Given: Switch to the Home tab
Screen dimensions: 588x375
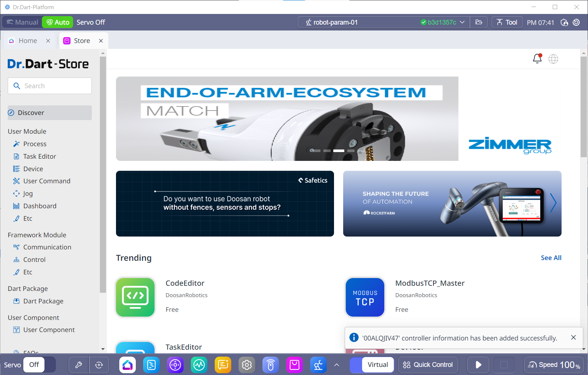Looking at the screenshot, I should click(x=28, y=41).
